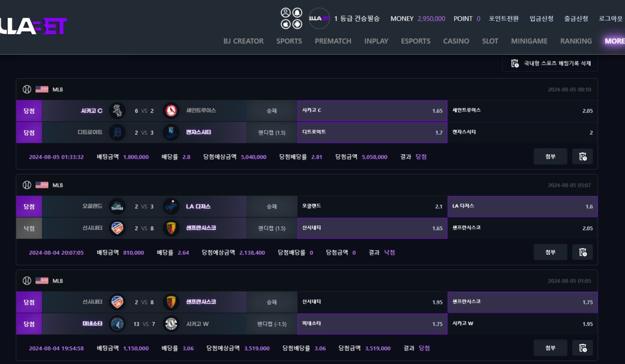Click the 1 등급 건승필승 username text

(357, 19)
